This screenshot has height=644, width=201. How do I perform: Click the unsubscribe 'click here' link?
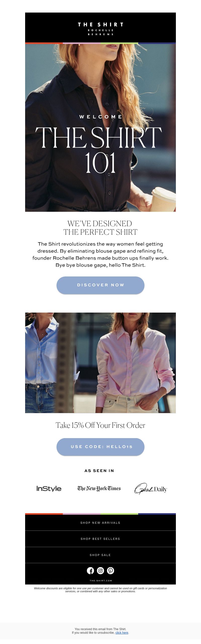point(122,633)
